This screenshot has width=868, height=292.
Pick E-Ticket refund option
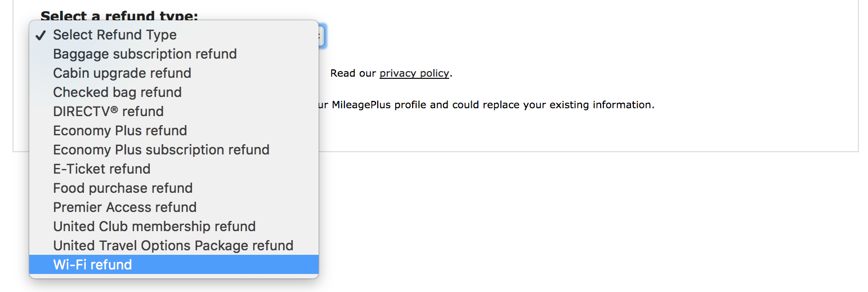[102, 169]
